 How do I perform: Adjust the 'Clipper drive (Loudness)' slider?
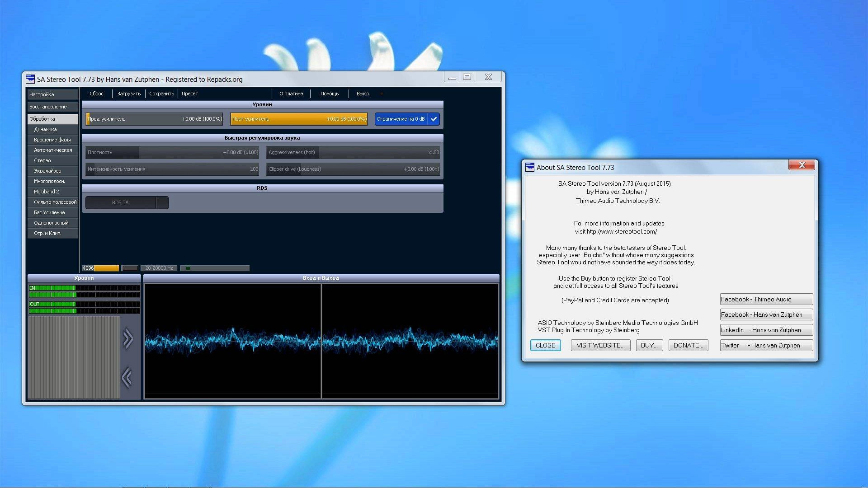(353, 169)
